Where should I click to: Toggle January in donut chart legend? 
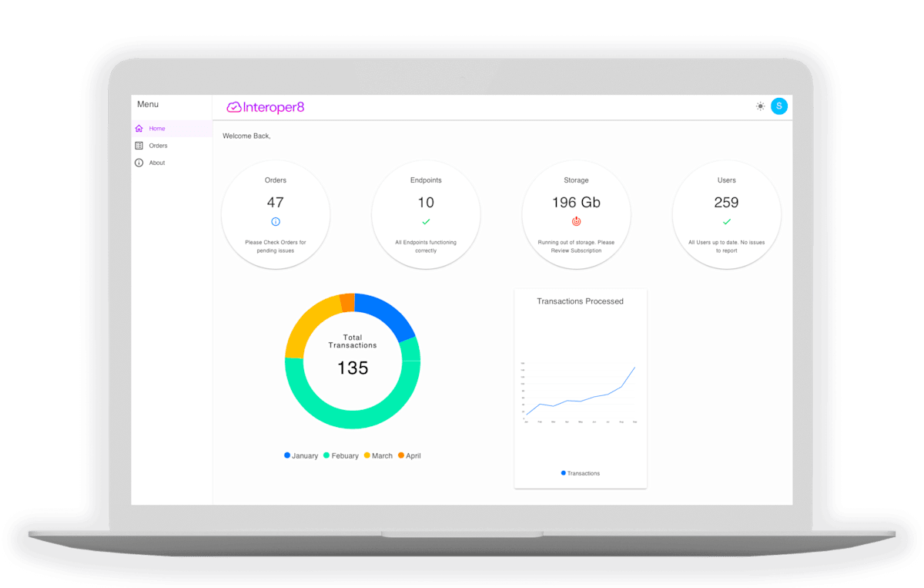(x=301, y=455)
